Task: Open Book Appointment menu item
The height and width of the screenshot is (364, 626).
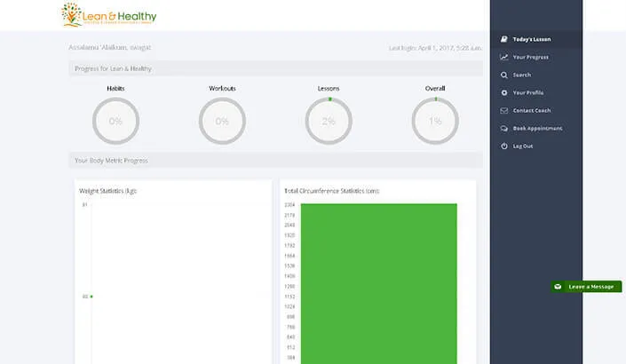Action: pos(536,129)
